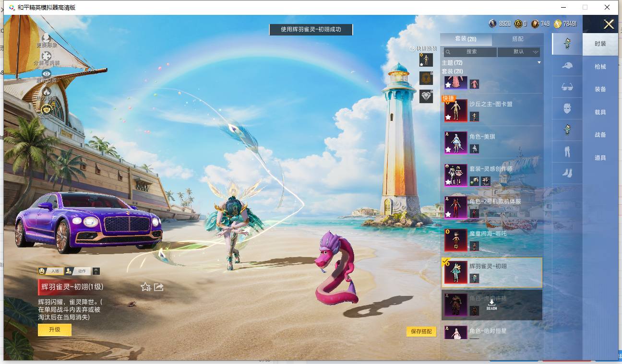Select the pants category icon
This screenshot has width=622, height=364.
[x=567, y=152]
